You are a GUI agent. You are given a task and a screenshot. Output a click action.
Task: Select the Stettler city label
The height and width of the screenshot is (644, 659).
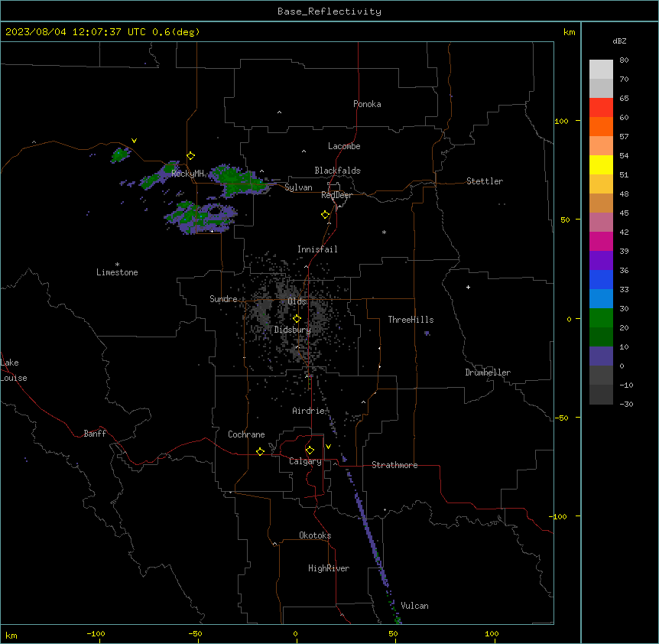click(485, 181)
